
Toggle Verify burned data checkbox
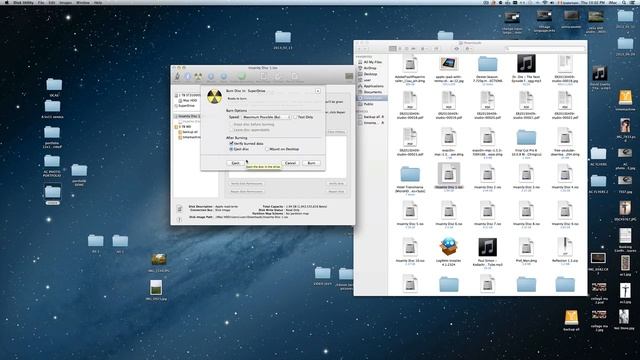(x=231, y=144)
